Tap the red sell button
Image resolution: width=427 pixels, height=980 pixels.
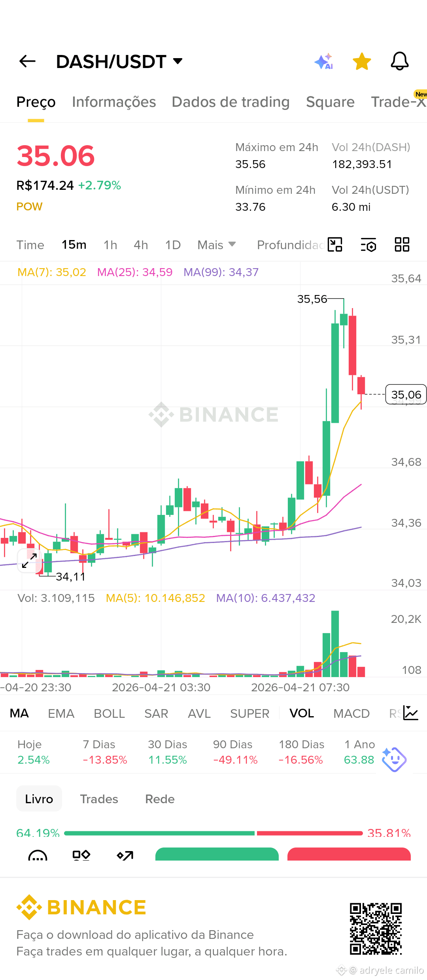(349, 854)
